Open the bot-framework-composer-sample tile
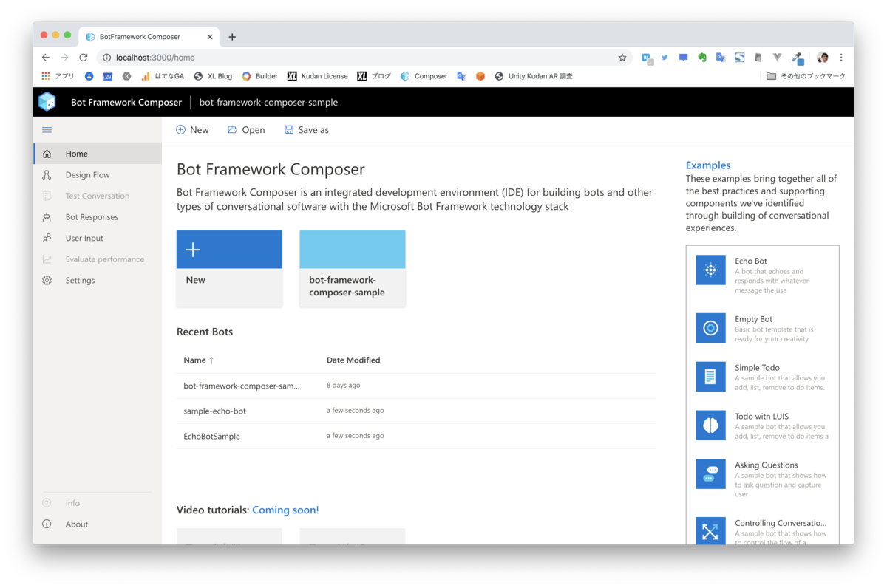The image size is (887, 588). pyautogui.click(x=353, y=268)
